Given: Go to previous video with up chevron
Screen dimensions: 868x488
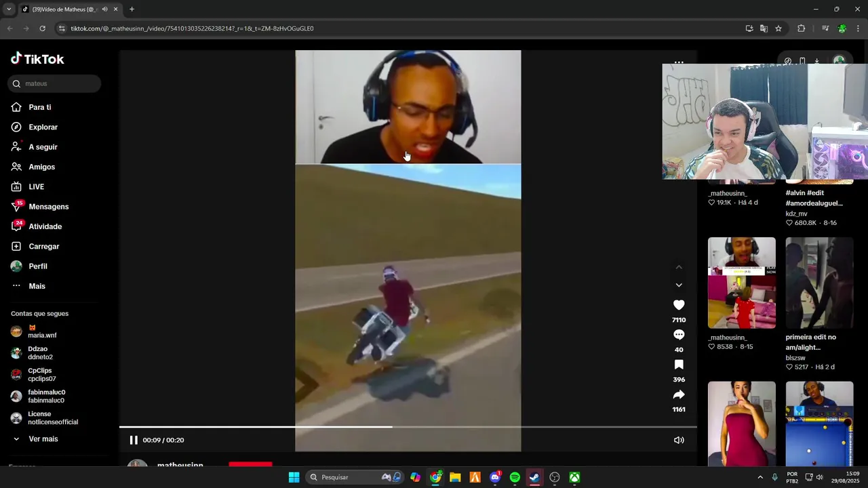Looking at the screenshot, I should (x=679, y=267).
